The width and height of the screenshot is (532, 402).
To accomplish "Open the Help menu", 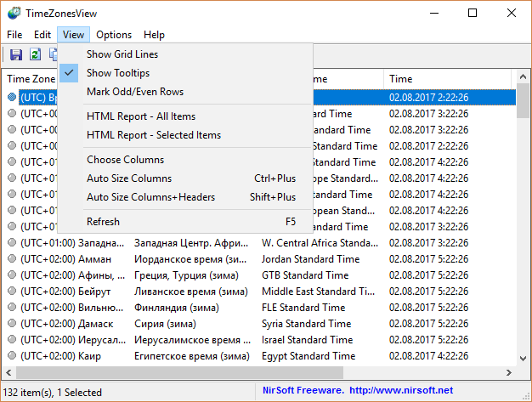I will click(x=154, y=35).
